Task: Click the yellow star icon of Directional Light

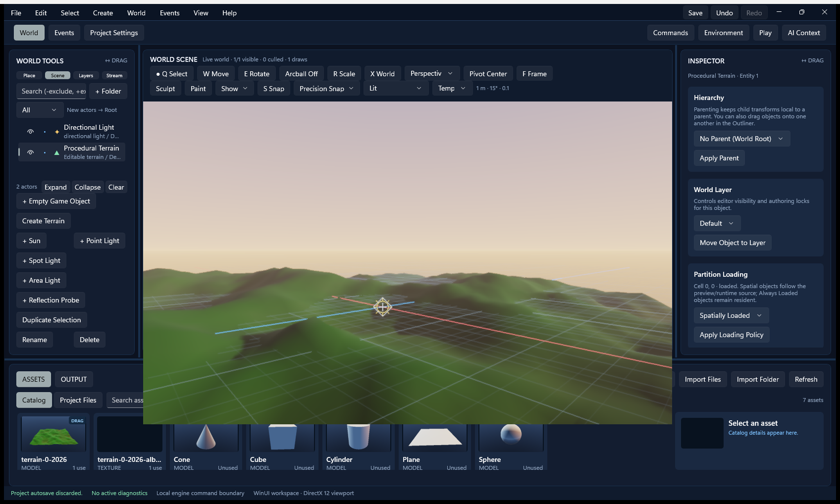Action: tap(56, 132)
